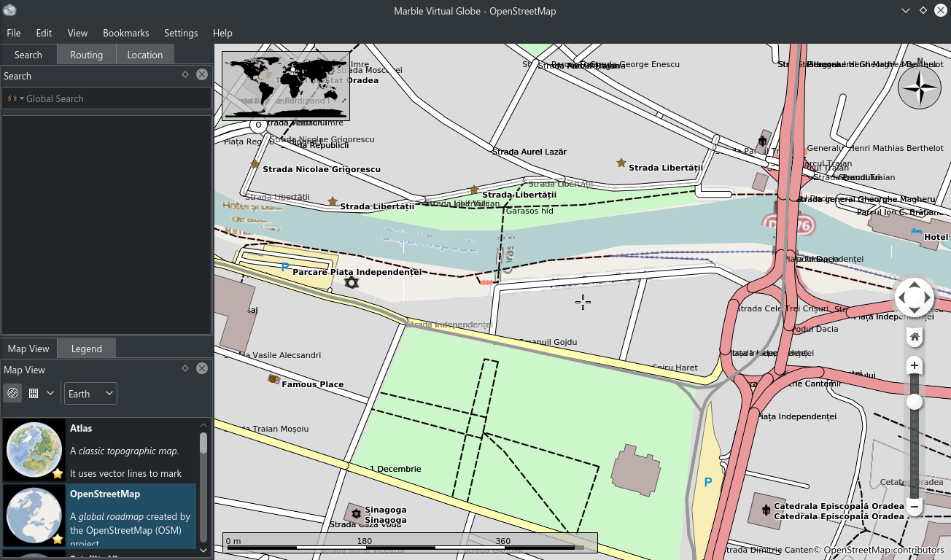Float the Search panel with the diamond icon
This screenshot has height=560, width=951.
click(185, 74)
